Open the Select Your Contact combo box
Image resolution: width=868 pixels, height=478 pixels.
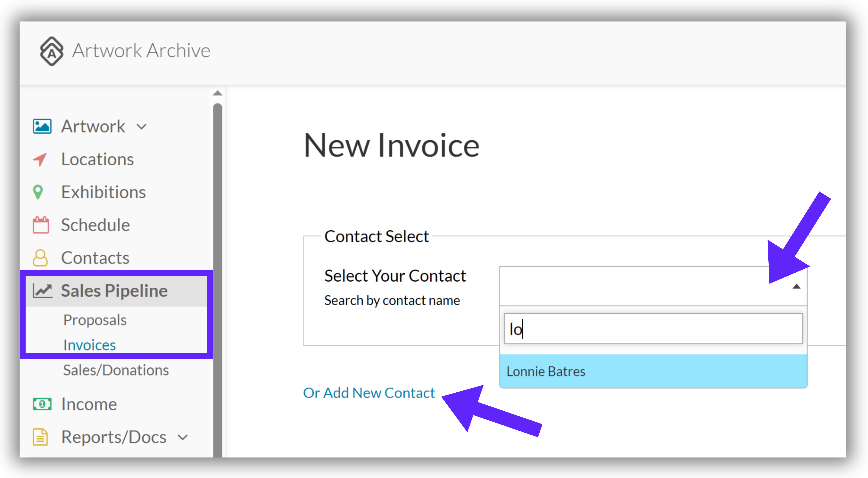(653, 286)
